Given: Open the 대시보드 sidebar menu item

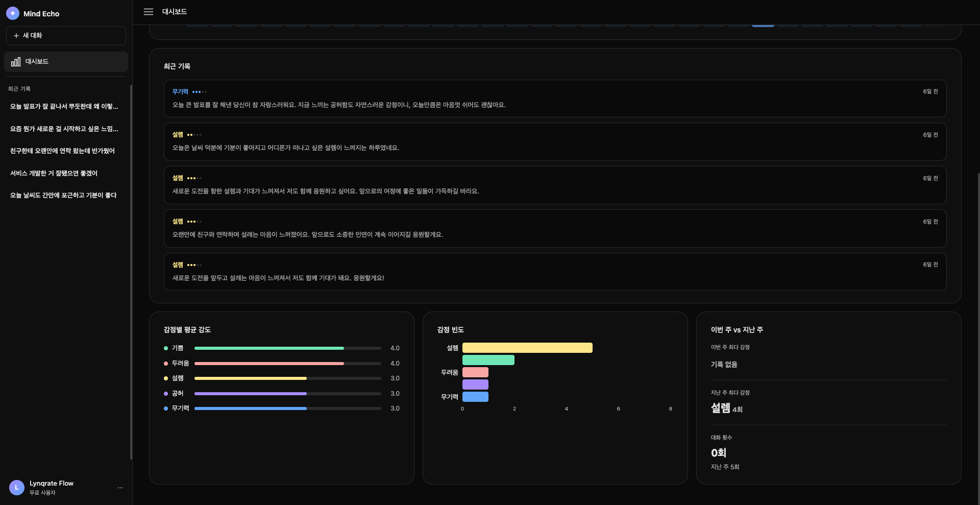Looking at the screenshot, I should 66,62.
